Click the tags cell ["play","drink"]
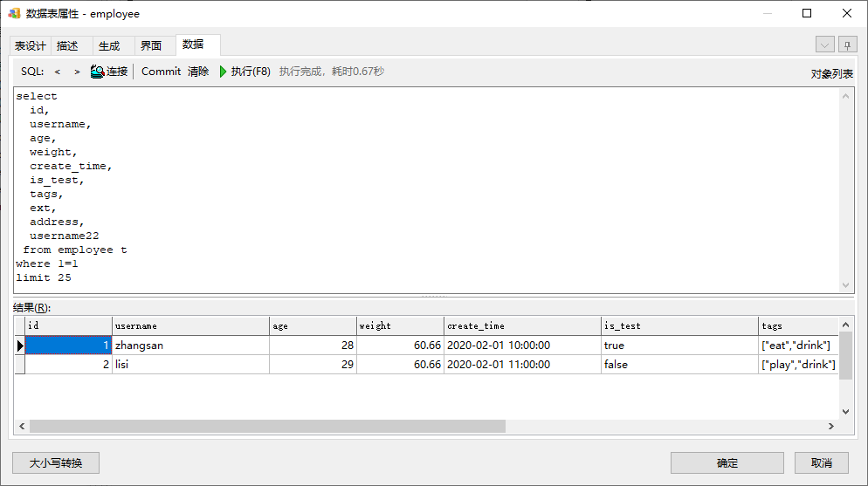The width and height of the screenshot is (868, 486). pyautogui.click(x=798, y=365)
